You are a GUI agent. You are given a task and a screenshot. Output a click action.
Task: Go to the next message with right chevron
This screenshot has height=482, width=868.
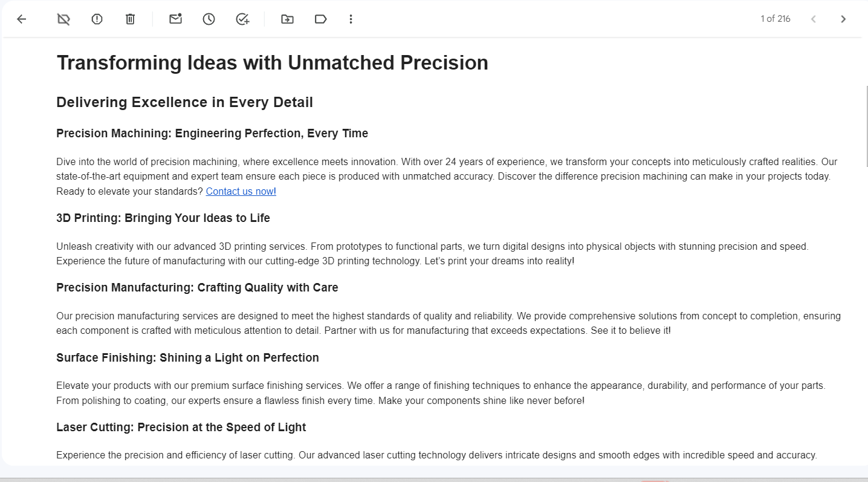843,19
